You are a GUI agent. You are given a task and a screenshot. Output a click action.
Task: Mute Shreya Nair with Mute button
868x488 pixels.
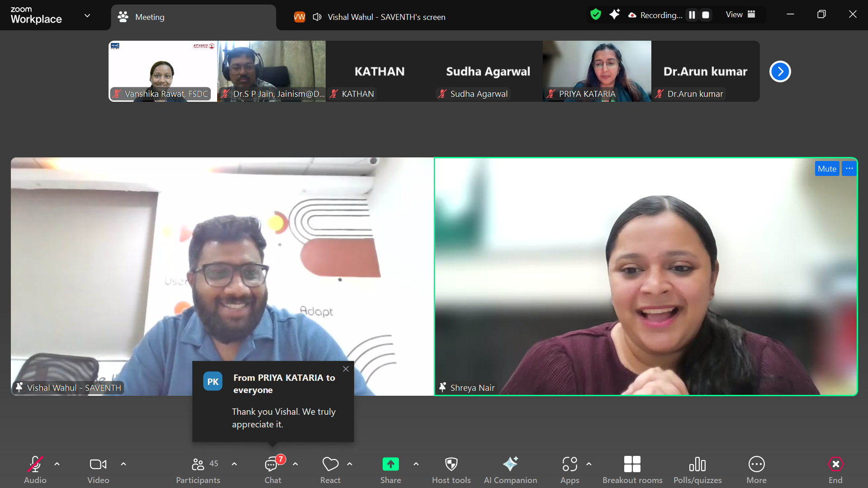point(826,169)
